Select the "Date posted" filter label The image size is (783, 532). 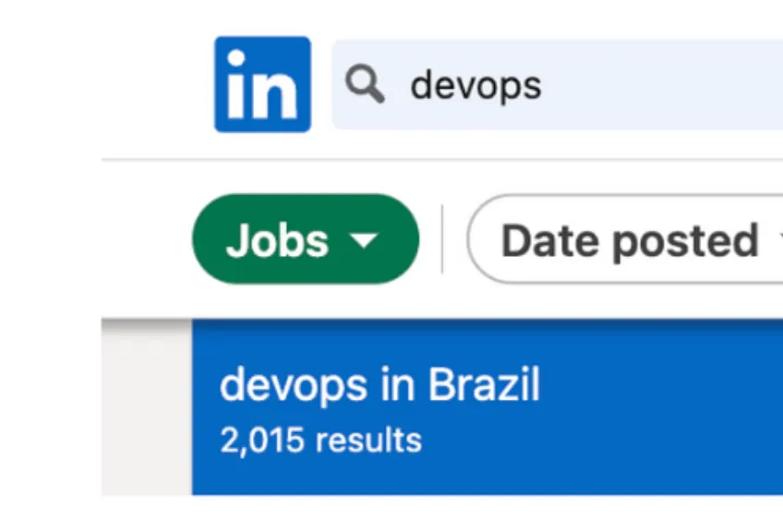click(630, 240)
